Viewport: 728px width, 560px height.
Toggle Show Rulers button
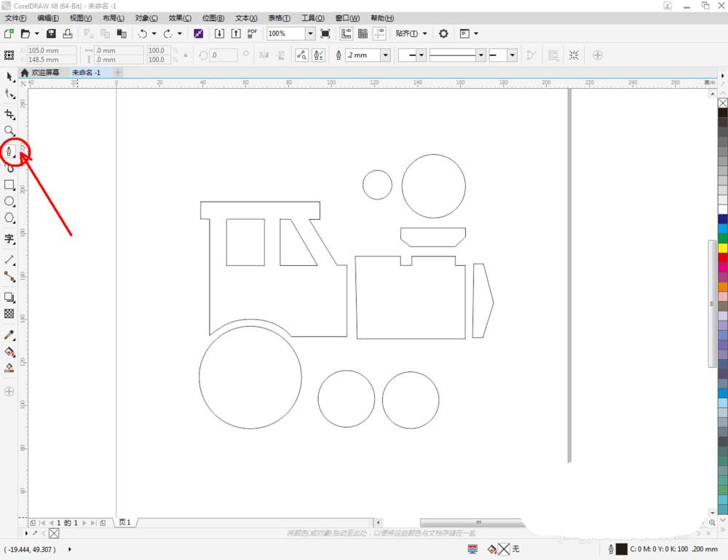point(346,33)
